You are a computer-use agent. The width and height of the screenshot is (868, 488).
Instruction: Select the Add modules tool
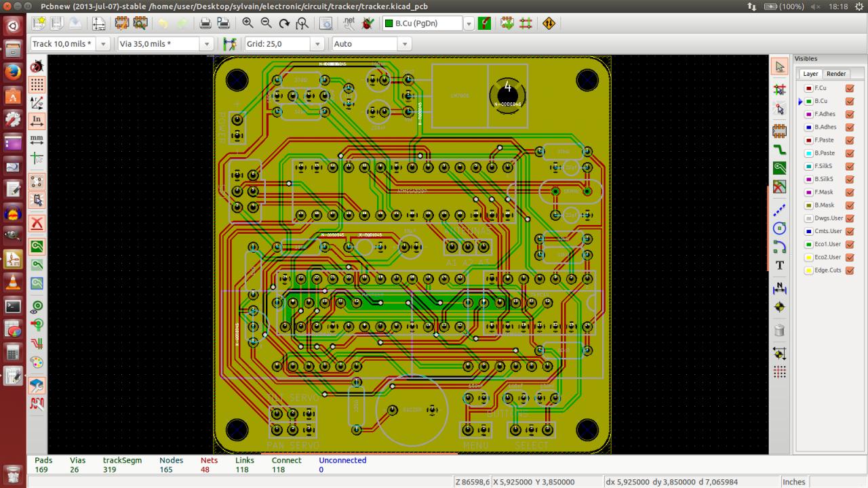coord(780,131)
